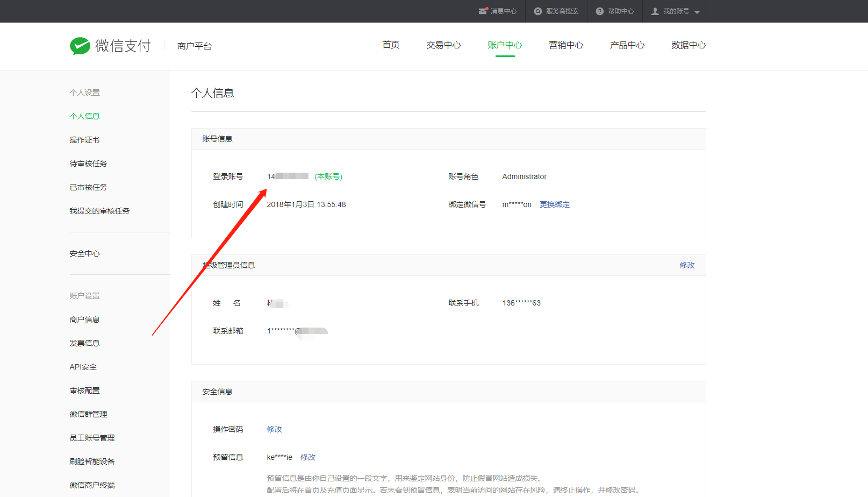Click the 商户平台 label beside the logo
Viewport: 868px width, 497px height.
tap(195, 46)
